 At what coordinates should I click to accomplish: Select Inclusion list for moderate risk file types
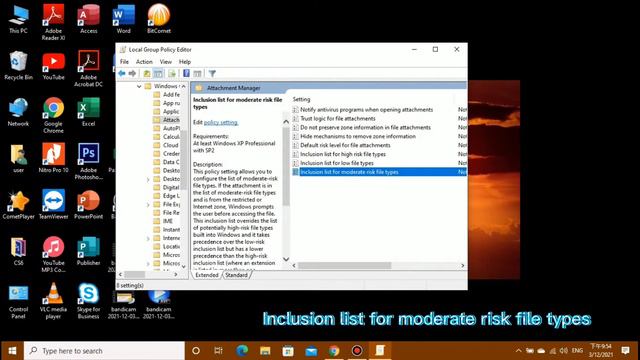[380, 172]
